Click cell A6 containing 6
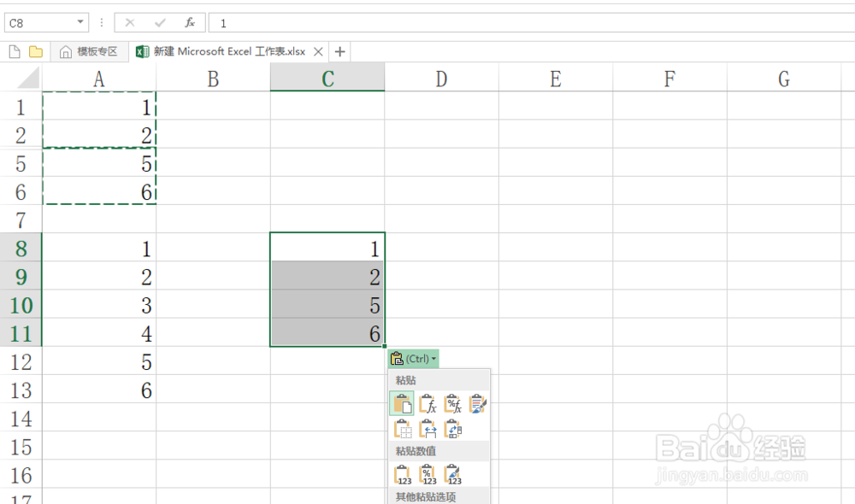The image size is (855, 504). (99, 191)
